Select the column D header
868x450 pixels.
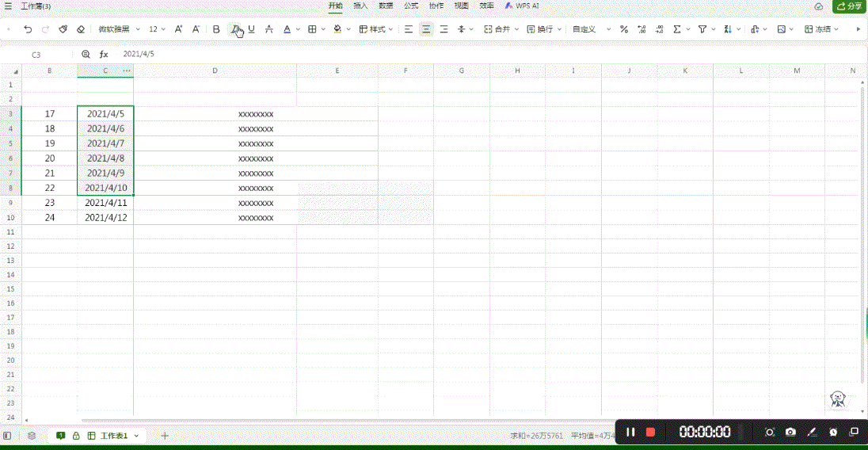215,71
